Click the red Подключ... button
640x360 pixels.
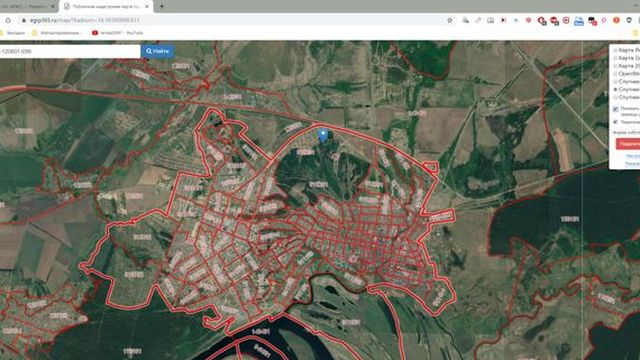coord(628,144)
